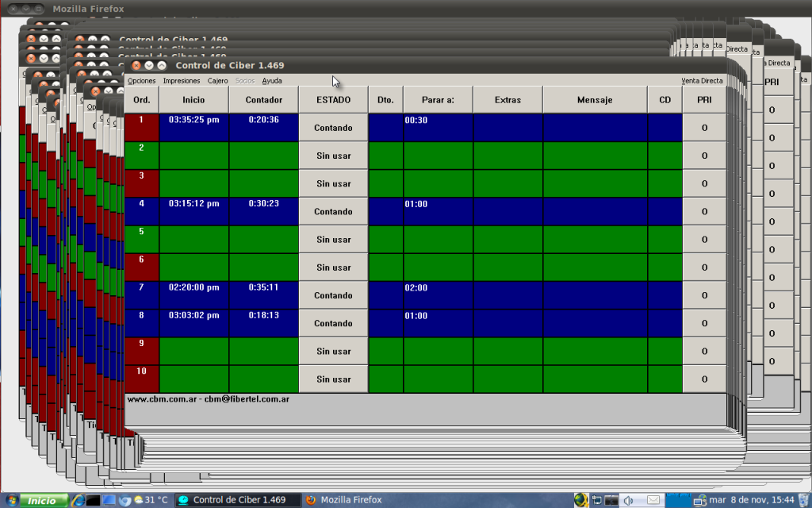812x508 pixels.
Task: Click Sin usar button for station 3
Action: pyautogui.click(x=334, y=183)
